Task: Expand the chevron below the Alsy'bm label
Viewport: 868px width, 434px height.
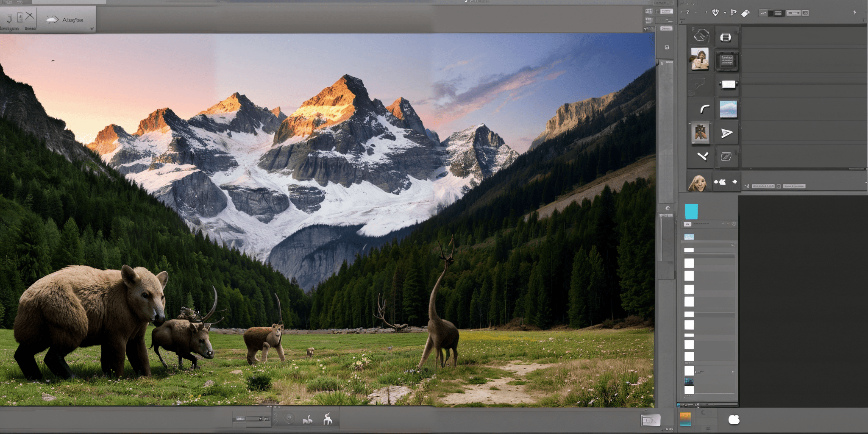Action: 92,29
